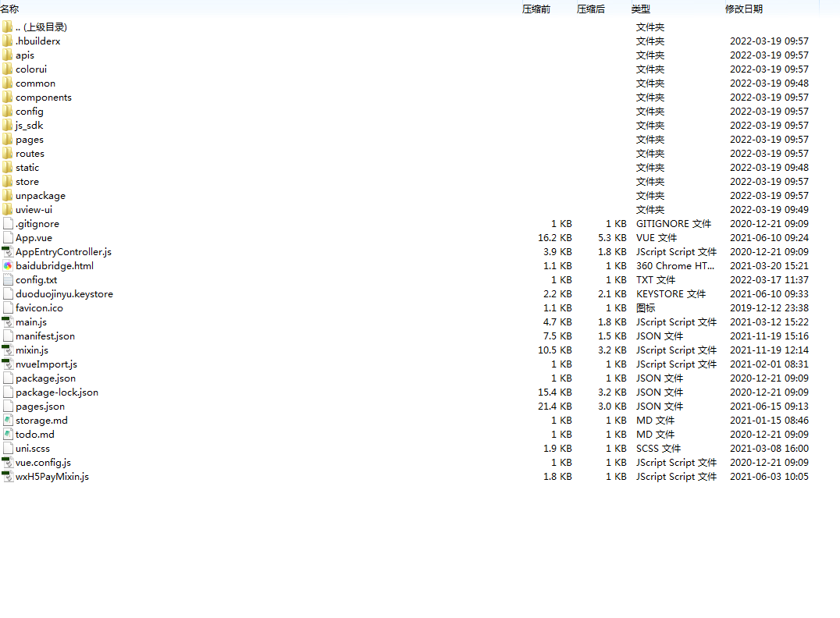
Task: Click the colorui folder icon
Action: pos(8,69)
